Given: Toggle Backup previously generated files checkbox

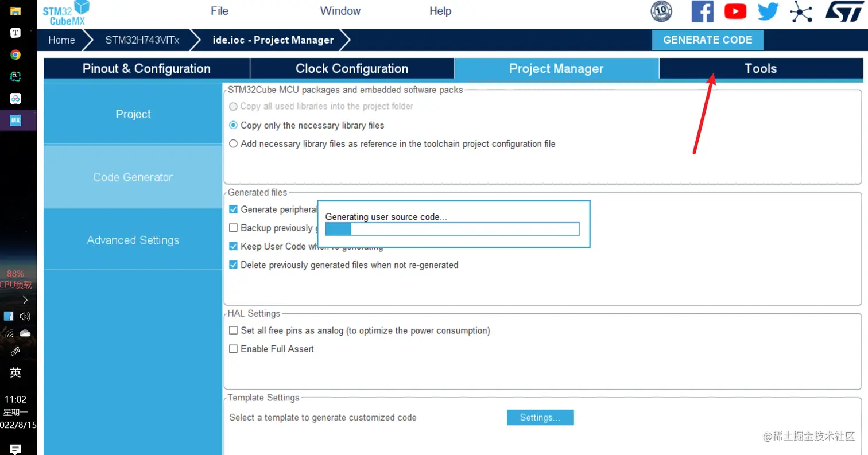Looking at the screenshot, I should (x=233, y=228).
